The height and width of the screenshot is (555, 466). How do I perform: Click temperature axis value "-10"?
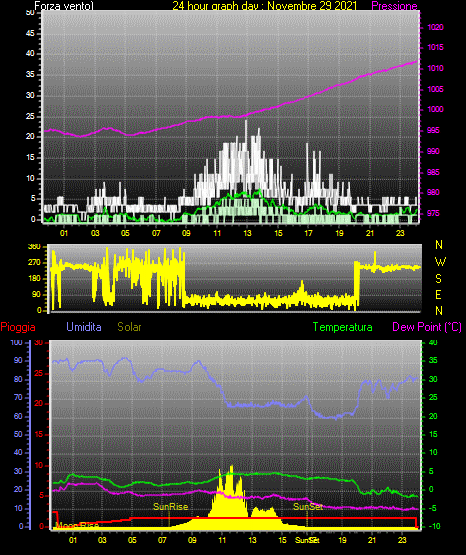[434, 526]
